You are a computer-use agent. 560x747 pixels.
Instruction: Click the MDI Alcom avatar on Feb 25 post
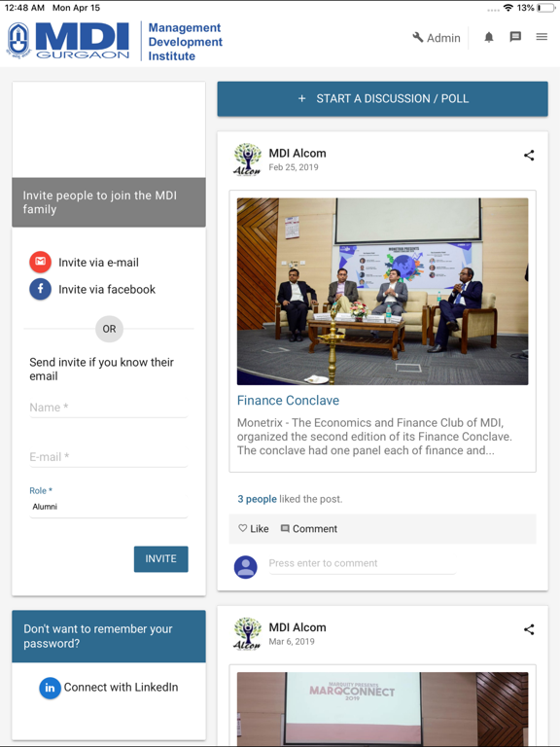pos(248,160)
